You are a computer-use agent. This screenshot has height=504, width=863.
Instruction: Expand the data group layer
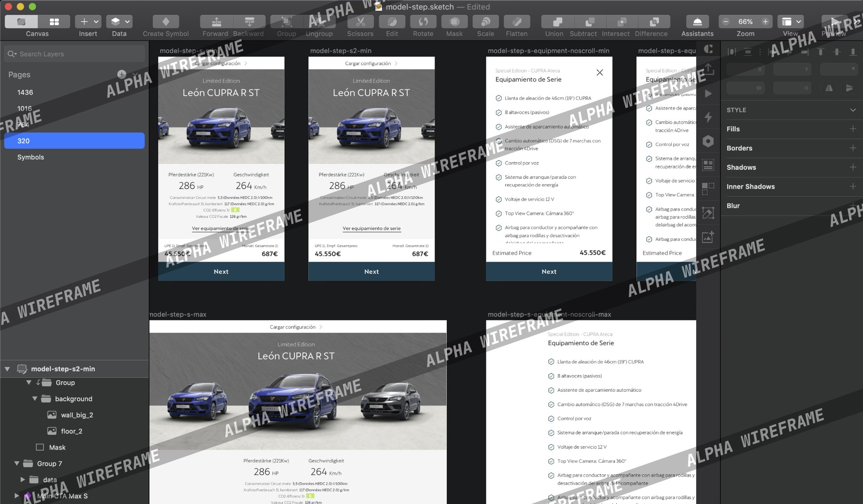click(x=22, y=480)
